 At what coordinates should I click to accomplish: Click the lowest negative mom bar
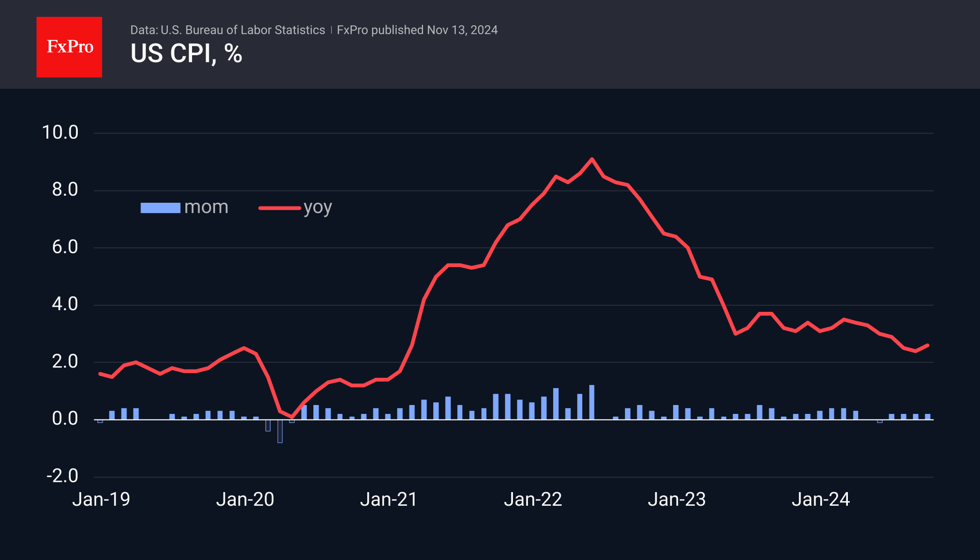[x=280, y=431]
